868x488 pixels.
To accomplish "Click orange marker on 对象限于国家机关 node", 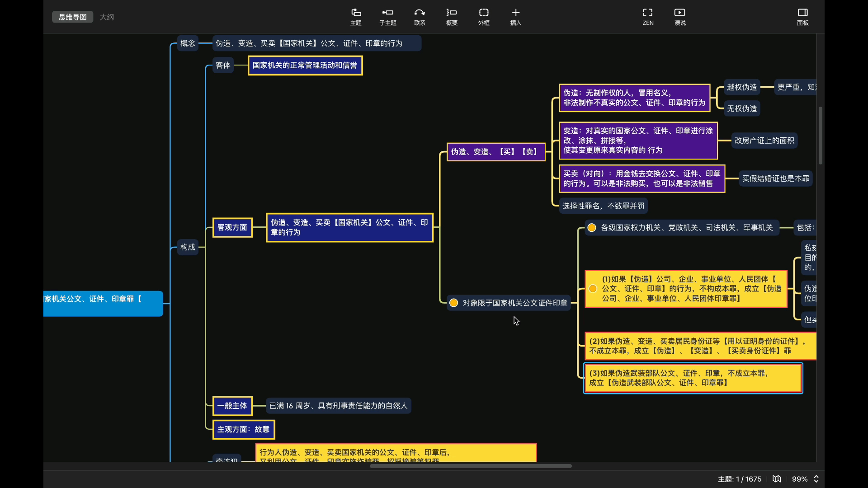I will [x=454, y=303].
